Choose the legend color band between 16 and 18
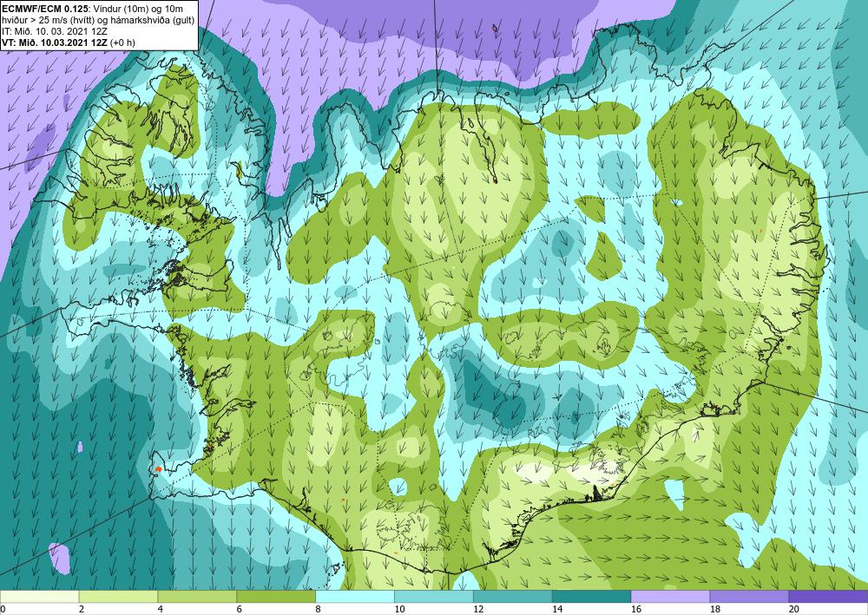 (x=670, y=596)
